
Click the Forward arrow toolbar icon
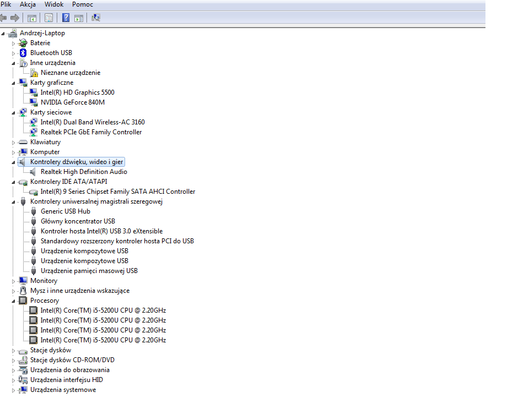(x=15, y=18)
